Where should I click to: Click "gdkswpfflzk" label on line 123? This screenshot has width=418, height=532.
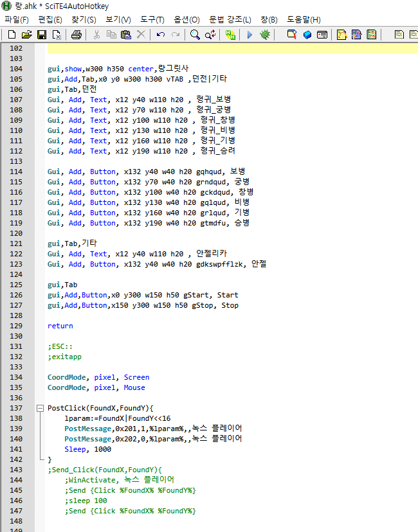(219, 264)
